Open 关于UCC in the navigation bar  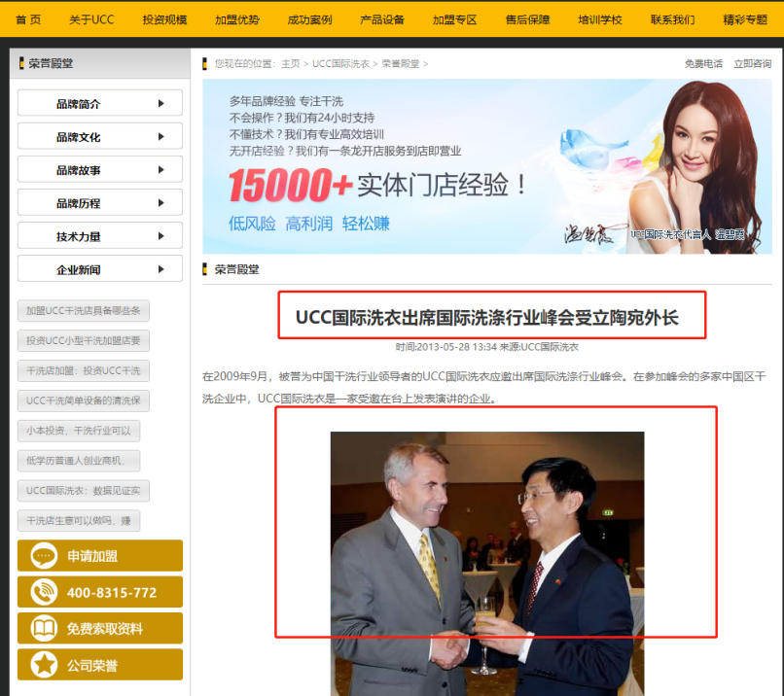point(91,19)
